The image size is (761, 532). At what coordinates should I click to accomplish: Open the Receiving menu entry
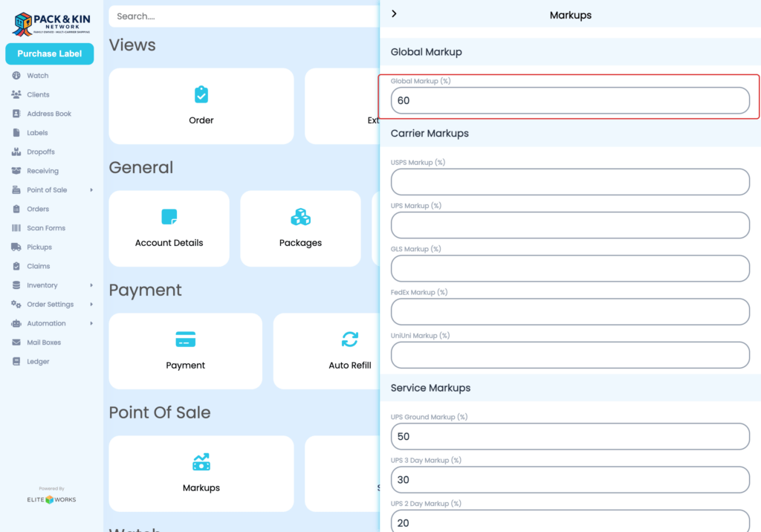(x=16, y=170)
